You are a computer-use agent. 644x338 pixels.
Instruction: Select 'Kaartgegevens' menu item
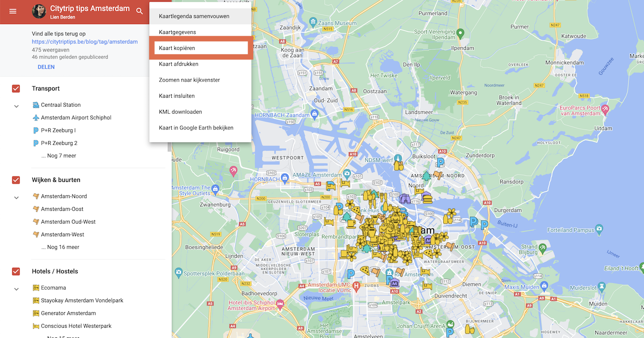point(200,32)
